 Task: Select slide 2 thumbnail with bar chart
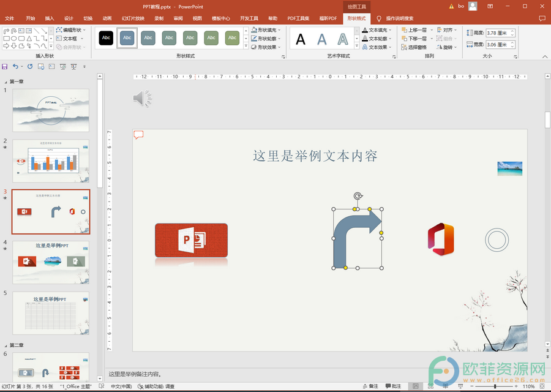pyautogui.click(x=51, y=161)
